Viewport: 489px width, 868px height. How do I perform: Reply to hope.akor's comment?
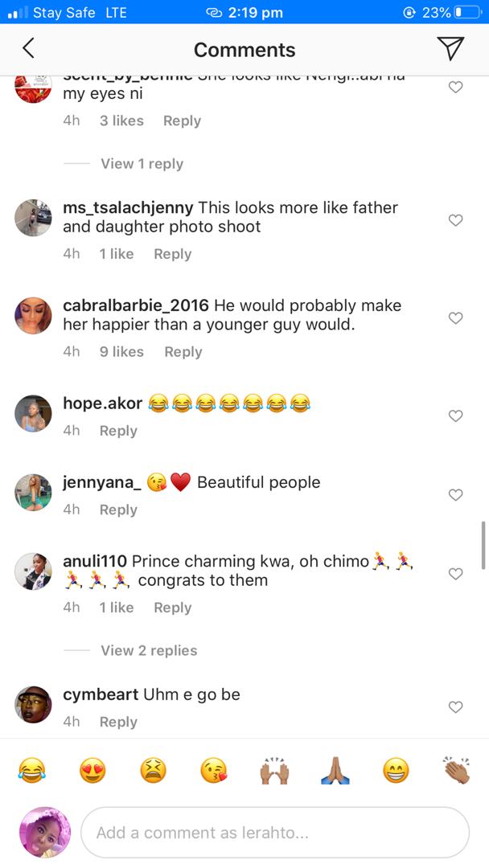pyautogui.click(x=118, y=431)
